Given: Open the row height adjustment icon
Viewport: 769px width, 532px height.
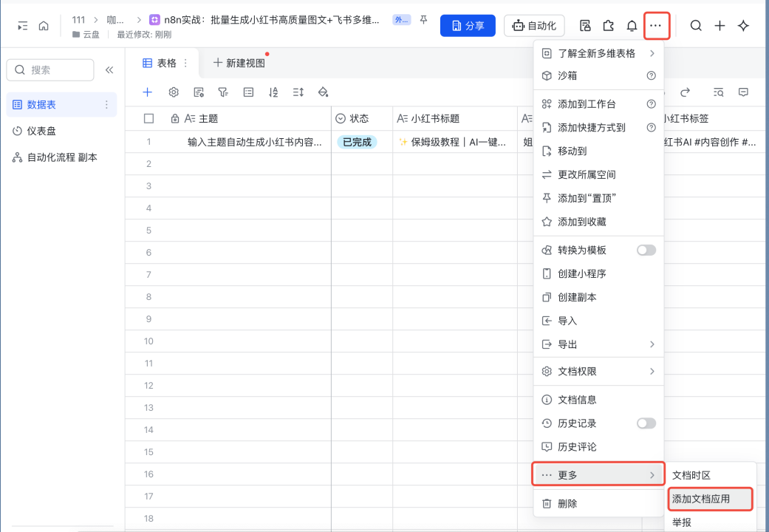Looking at the screenshot, I should click(298, 92).
